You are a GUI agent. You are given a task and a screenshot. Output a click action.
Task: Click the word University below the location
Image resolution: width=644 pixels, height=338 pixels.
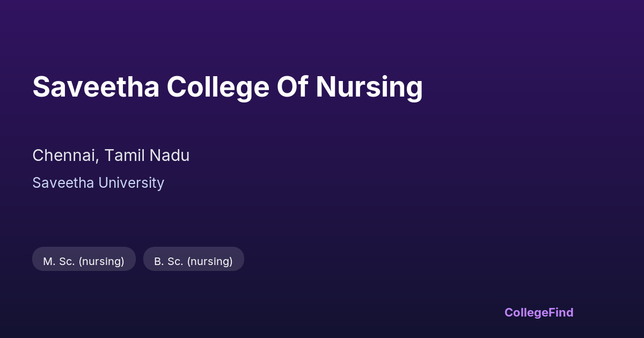(130, 183)
